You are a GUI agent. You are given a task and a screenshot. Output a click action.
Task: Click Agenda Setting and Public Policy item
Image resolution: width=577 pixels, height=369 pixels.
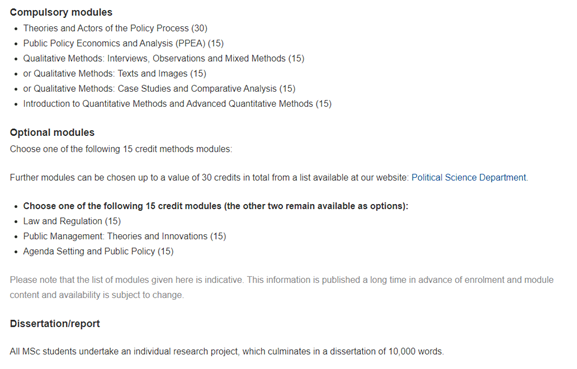98,251
